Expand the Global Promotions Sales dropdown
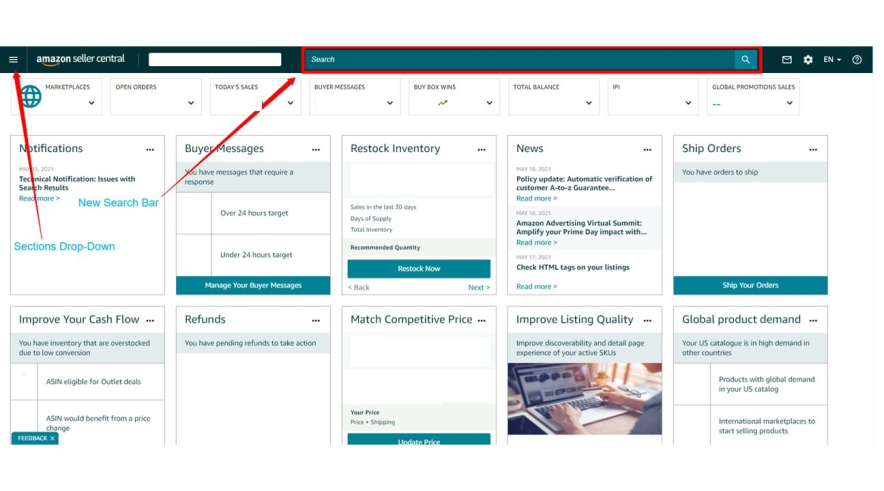Image resolution: width=884 pixels, height=491 pixels. pos(789,103)
